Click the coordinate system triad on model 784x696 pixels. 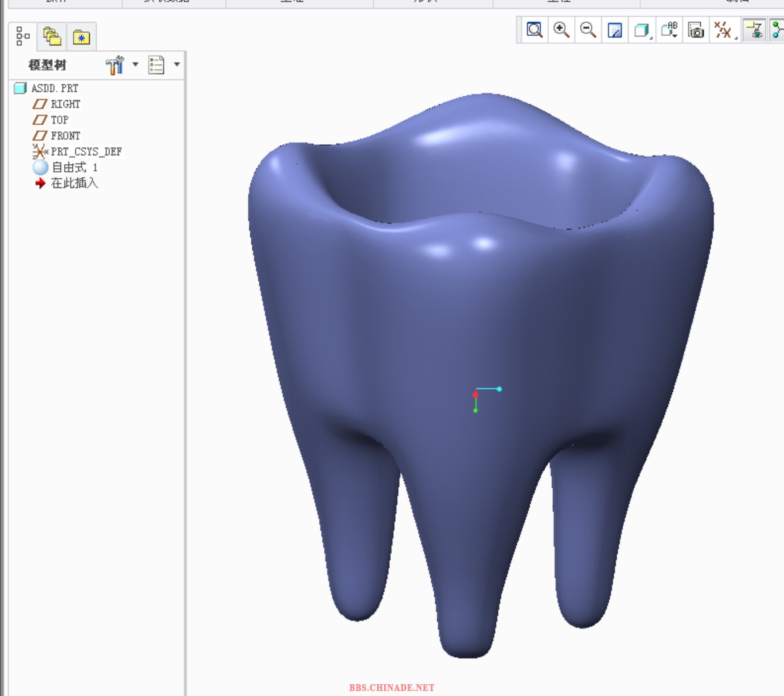(x=486, y=399)
